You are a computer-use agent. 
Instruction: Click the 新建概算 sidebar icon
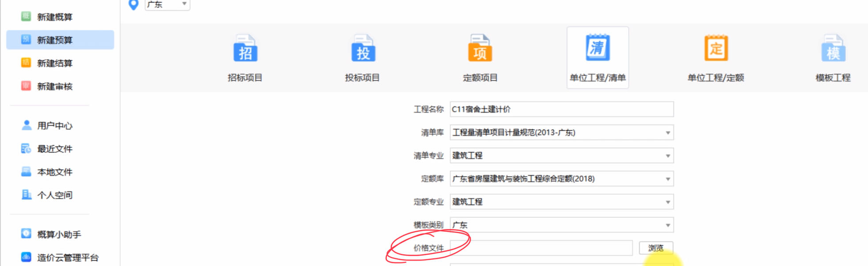pyautogui.click(x=26, y=16)
